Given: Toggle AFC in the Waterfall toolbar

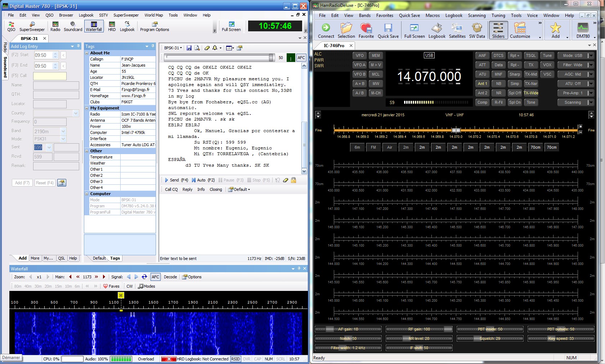Looking at the screenshot, I should pyautogui.click(x=155, y=277).
